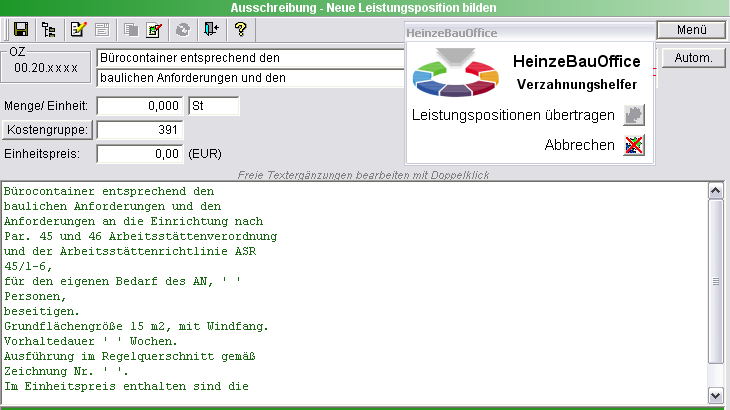Click the line Ausführung im Regelquerschnitt gemäß
The width and height of the screenshot is (730, 410).
(x=130, y=356)
